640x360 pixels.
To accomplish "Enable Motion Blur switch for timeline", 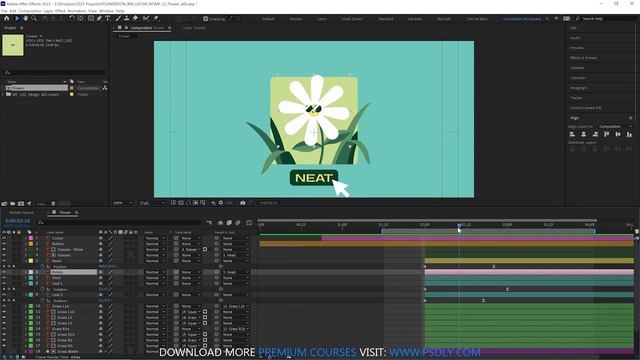I will tap(238, 223).
